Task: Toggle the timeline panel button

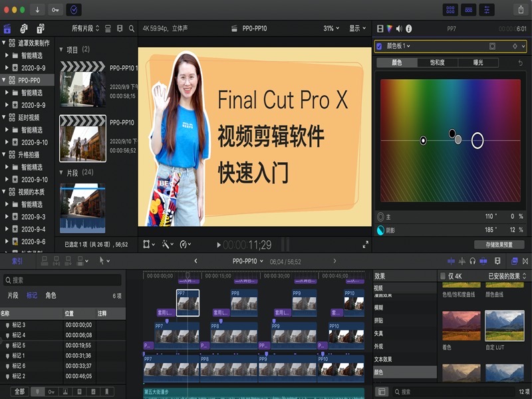Action: 469,10
